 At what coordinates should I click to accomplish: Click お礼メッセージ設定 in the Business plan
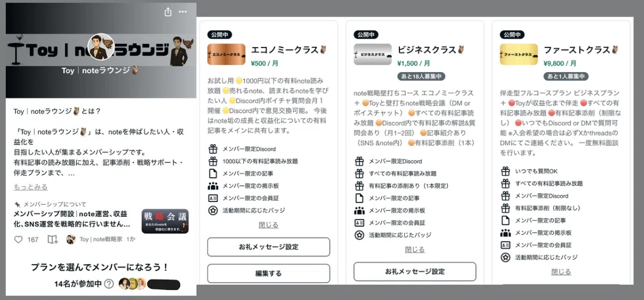(415, 272)
